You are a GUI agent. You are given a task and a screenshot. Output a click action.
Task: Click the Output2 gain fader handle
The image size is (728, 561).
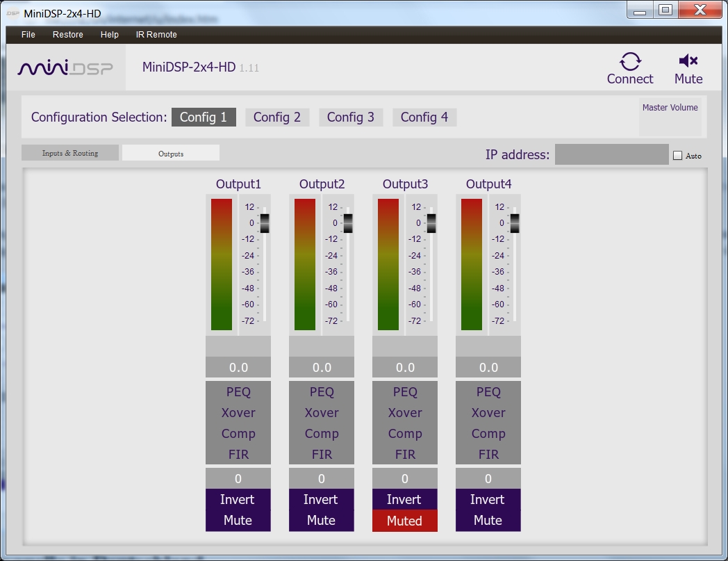[348, 223]
